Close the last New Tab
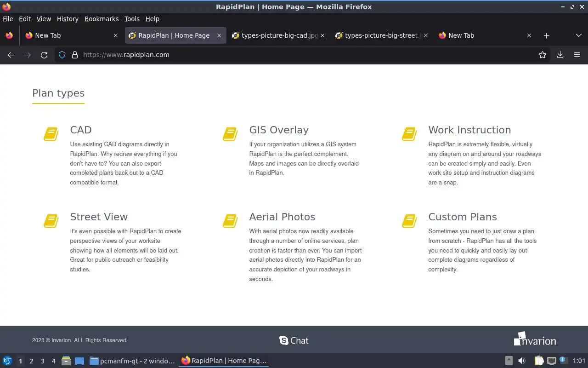The image size is (588, 368). coord(529,35)
